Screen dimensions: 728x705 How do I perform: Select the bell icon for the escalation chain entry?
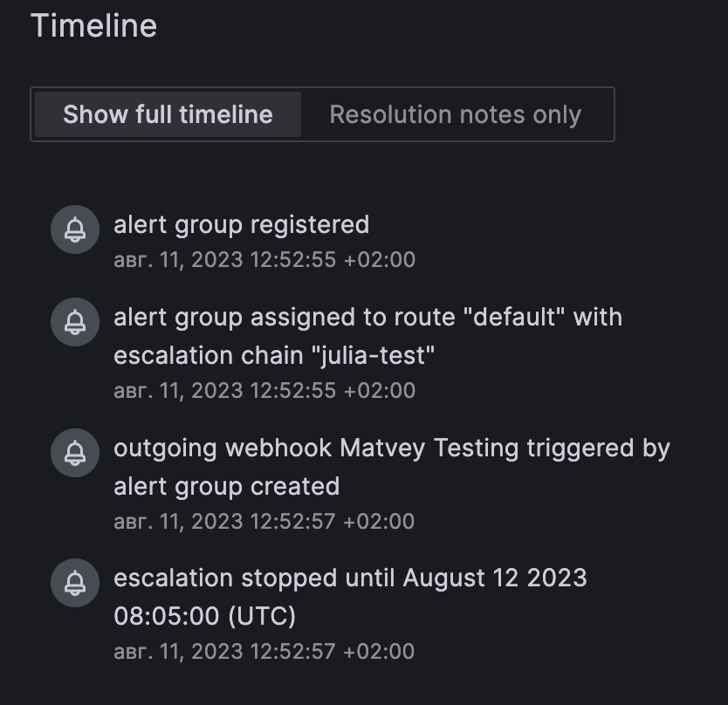pyautogui.click(x=75, y=322)
